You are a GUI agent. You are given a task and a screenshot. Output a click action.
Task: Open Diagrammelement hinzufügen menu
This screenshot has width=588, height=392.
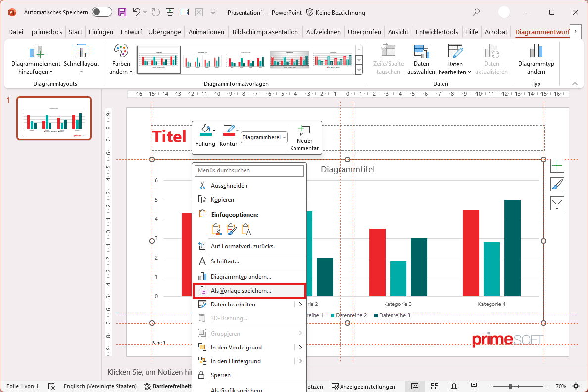coord(36,59)
